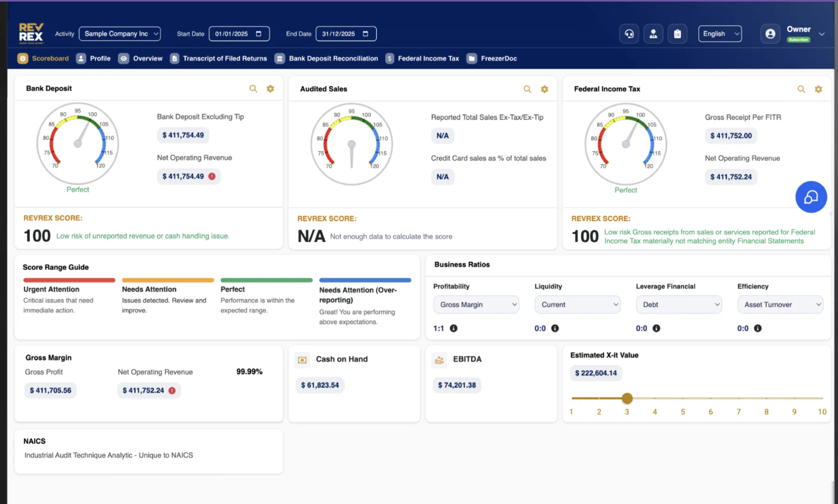Image resolution: width=838 pixels, height=504 pixels.
Task: Open the Debt leverage dropdown
Action: 679,304
